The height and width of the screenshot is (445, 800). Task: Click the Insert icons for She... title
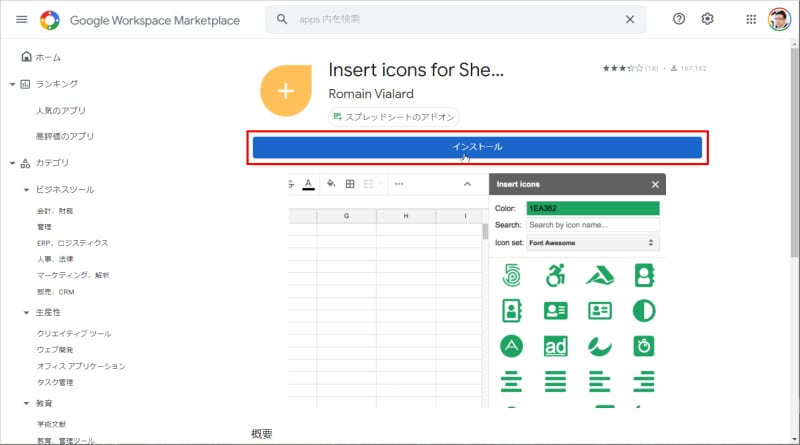[x=416, y=70]
